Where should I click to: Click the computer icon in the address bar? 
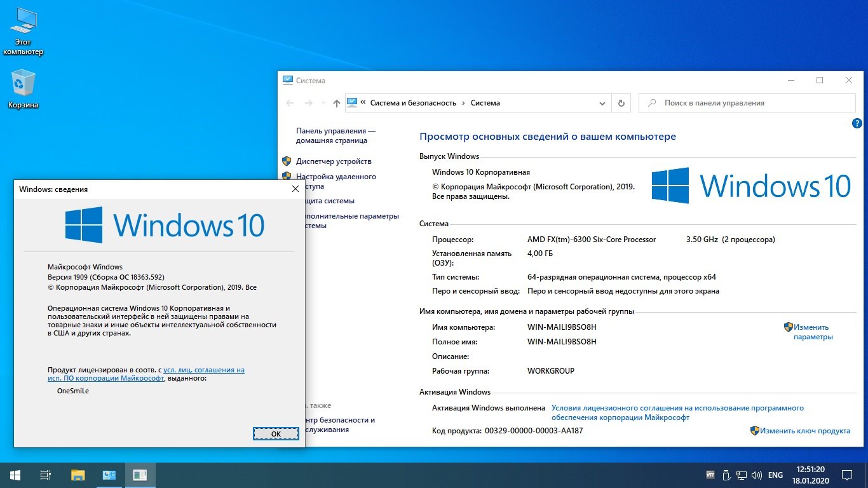point(351,102)
